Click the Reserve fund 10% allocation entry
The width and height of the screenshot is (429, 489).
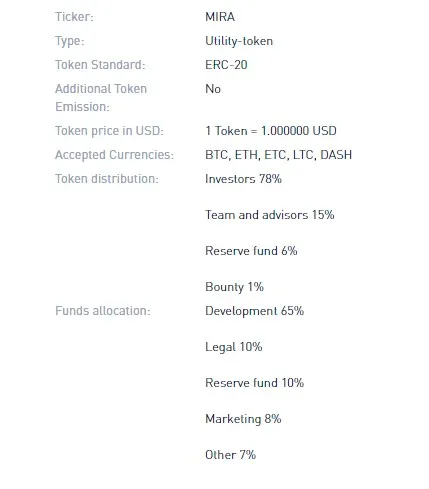coord(255,383)
